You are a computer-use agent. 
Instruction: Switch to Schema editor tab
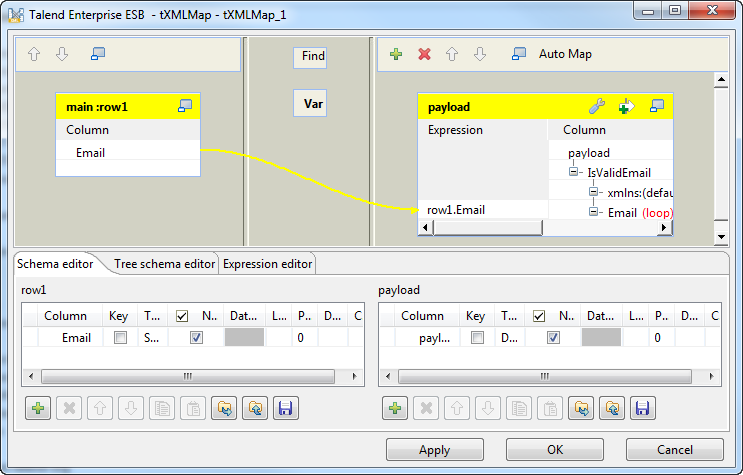point(55,264)
